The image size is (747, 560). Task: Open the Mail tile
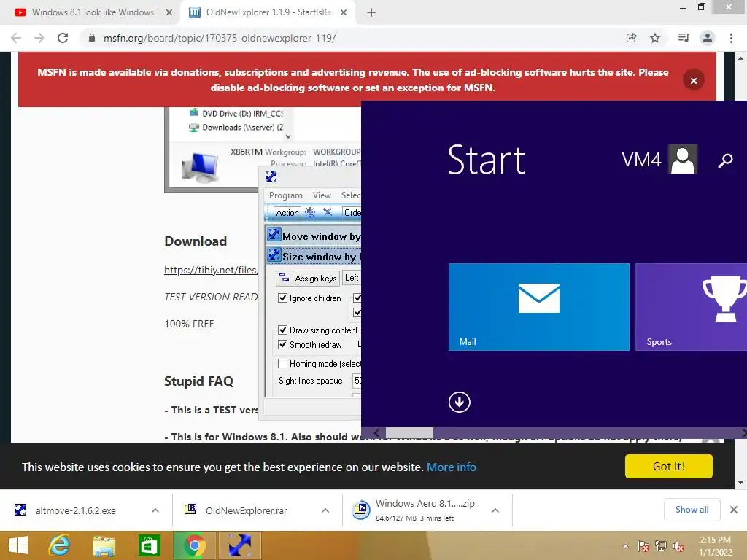click(539, 307)
